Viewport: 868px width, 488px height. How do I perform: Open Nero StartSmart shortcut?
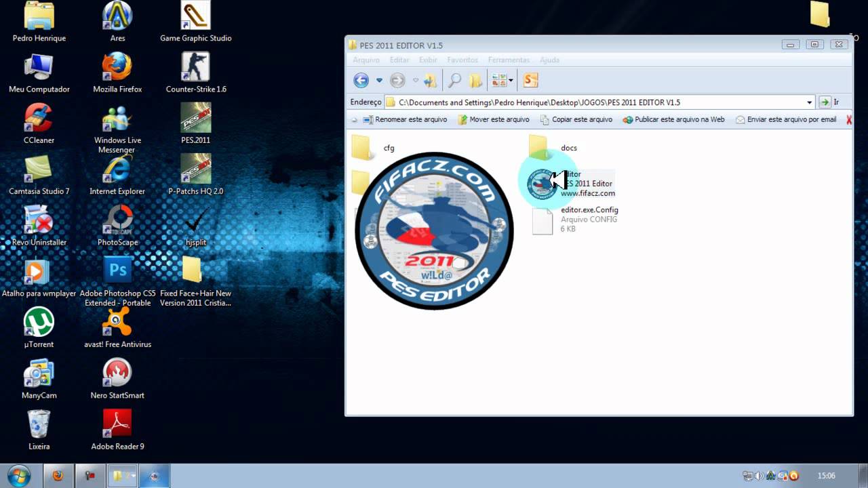117,372
